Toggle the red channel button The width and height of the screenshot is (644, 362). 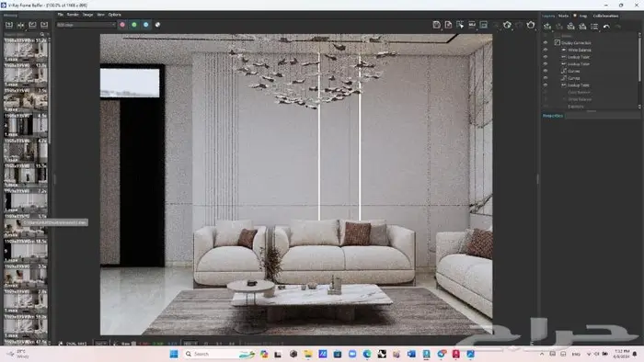pos(122,25)
